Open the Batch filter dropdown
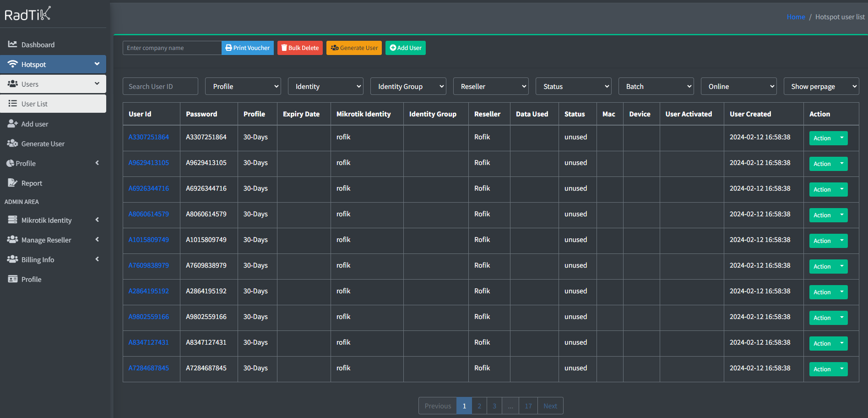The height and width of the screenshot is (418, 868). pos(656,86)
